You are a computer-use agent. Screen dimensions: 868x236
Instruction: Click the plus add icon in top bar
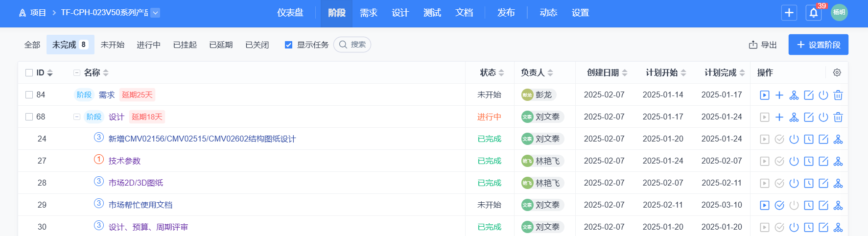pyautogui.click(x=789, y=13)
